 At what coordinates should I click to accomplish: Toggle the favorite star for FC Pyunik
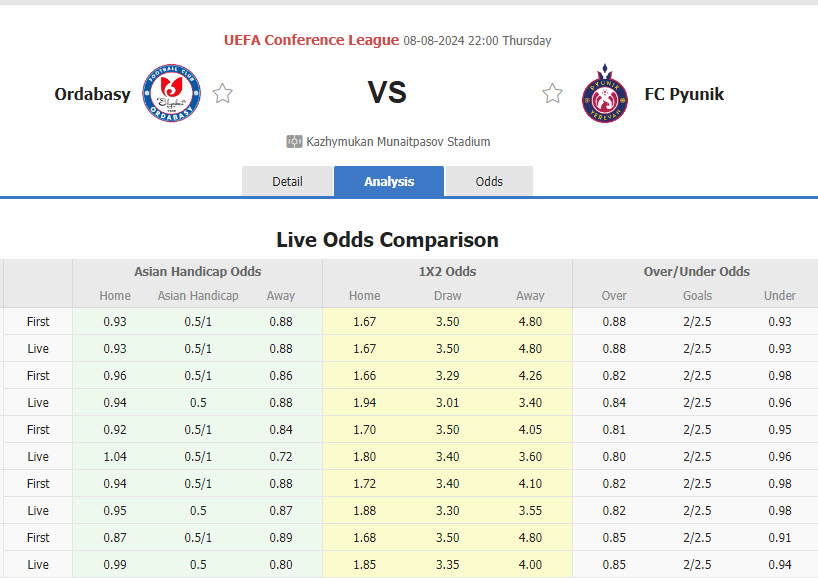coord(552,94)
